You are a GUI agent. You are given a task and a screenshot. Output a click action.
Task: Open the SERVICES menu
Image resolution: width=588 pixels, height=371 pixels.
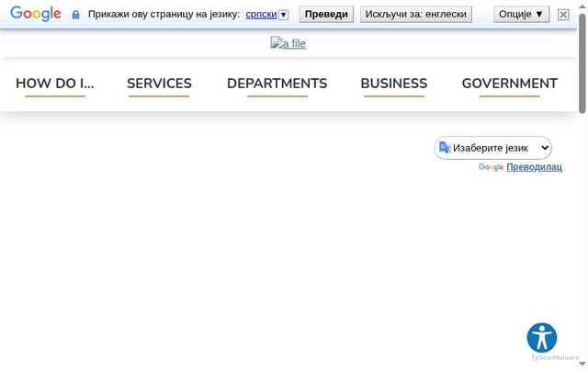click(x=159, y=84)
